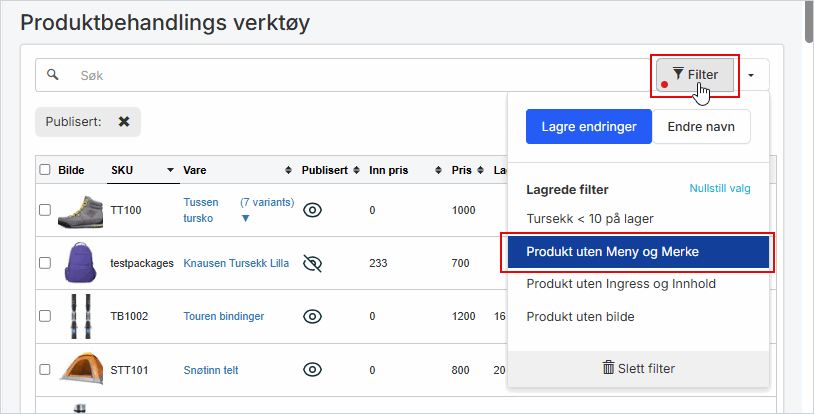Select the checkbox for TT100 row

45,210
